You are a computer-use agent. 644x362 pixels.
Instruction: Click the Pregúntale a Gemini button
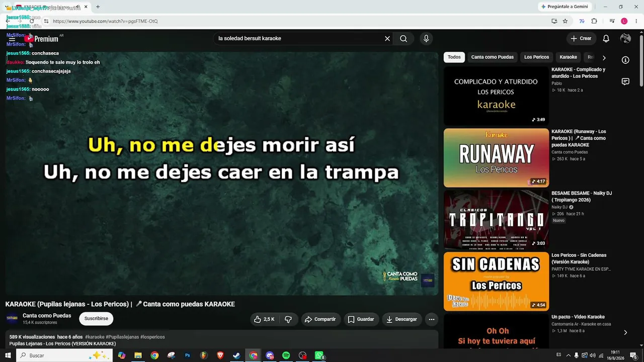point(564,7)
